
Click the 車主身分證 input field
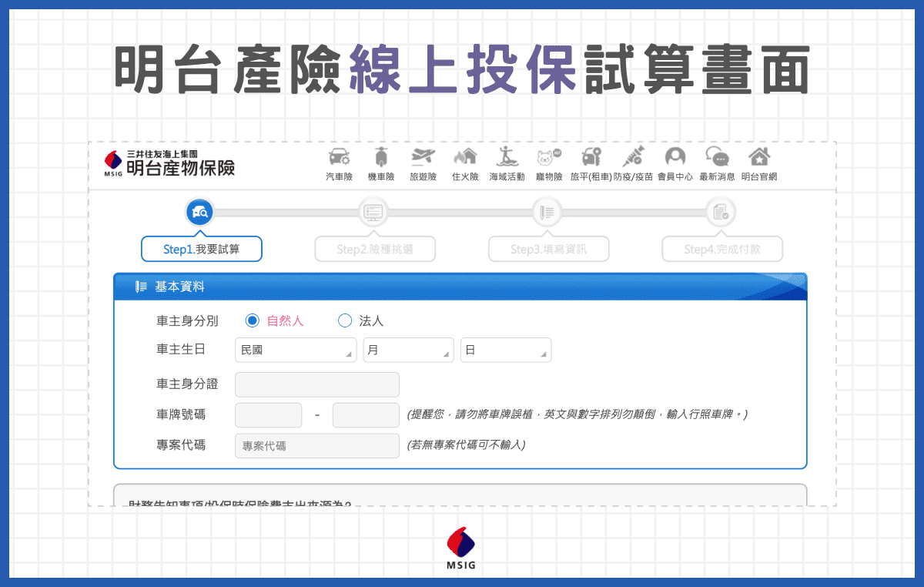tap(317, 384)
